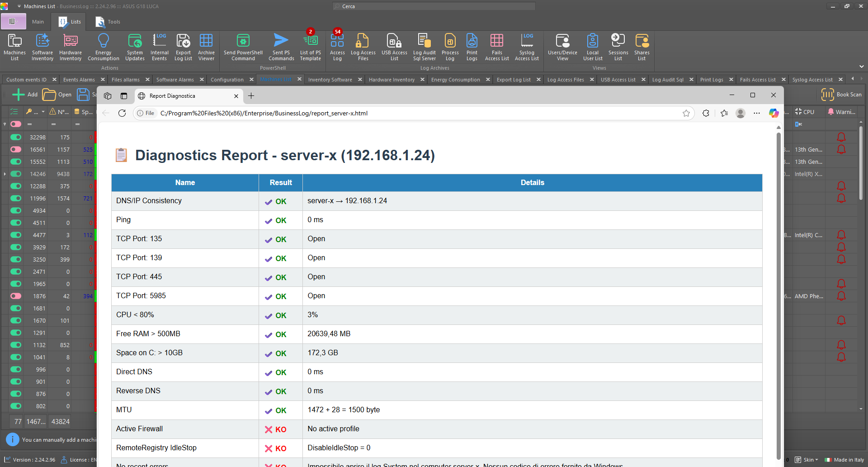The width and height of the screenshot is (868, 467).
Task: Open new browser tab
Action: (251, 96)
